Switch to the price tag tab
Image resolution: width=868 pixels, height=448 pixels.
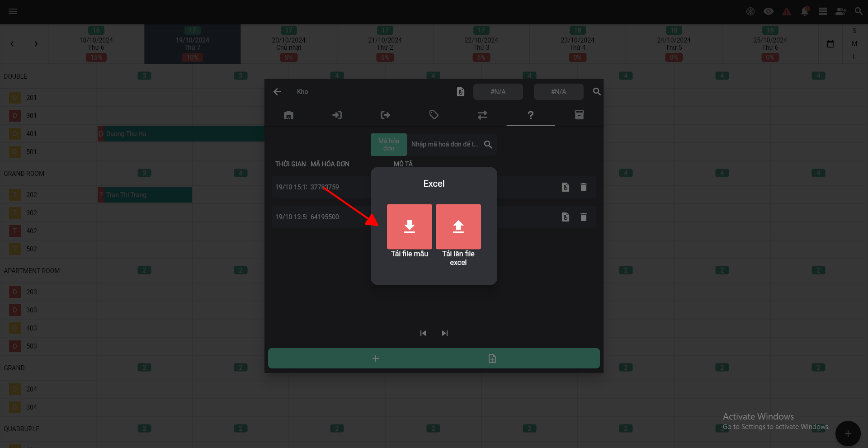click(x=434, y=115)
